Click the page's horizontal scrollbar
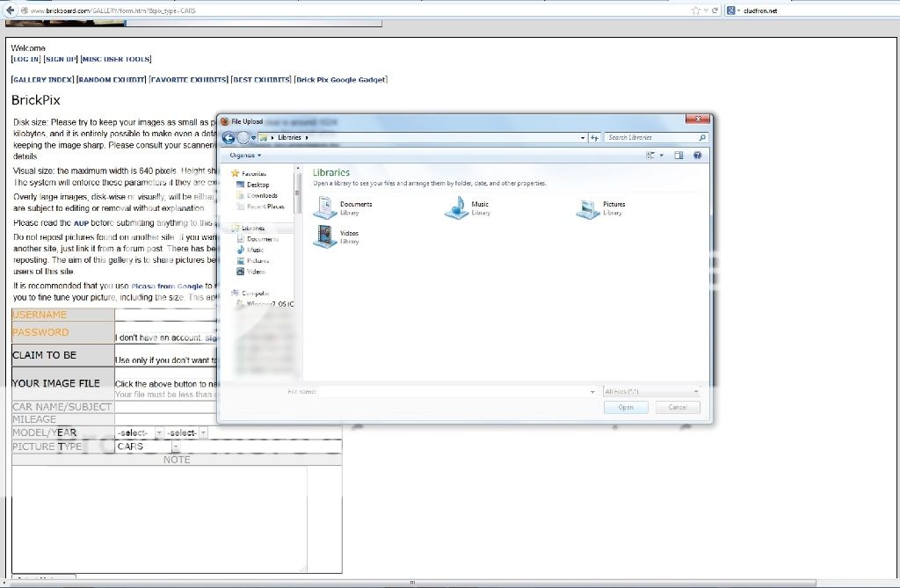Screen dimensions: 900x588 pos(413,583)
